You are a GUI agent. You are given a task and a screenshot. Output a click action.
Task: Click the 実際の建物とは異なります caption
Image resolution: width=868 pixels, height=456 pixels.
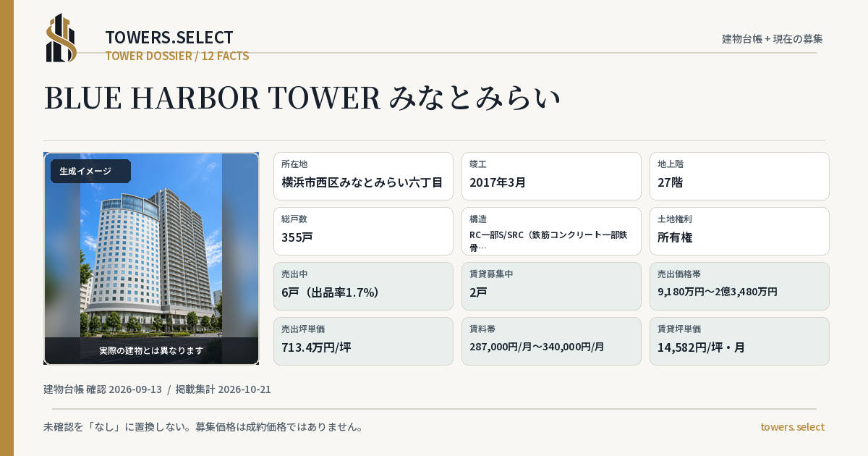151,350
